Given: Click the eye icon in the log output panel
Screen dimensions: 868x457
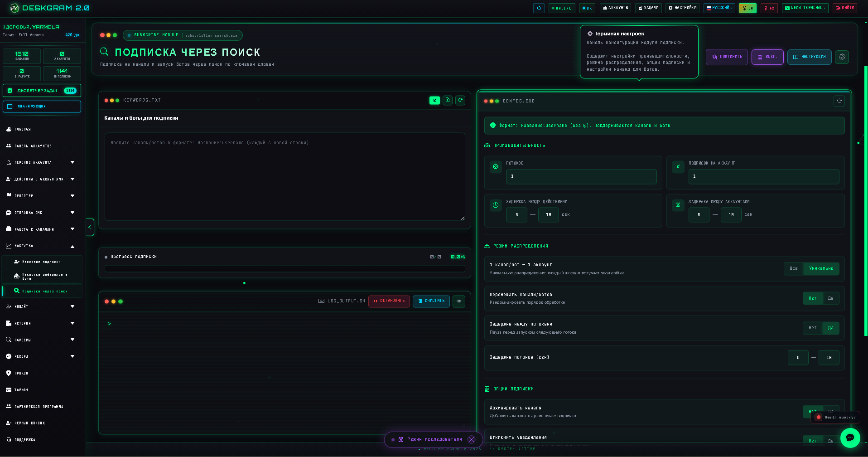Looking at the screenshot, I should click(x=459, y=301).
